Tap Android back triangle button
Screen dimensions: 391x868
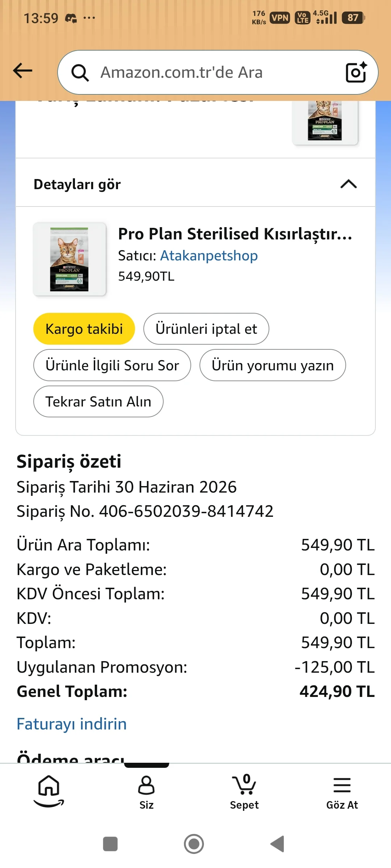coord(278,844)
